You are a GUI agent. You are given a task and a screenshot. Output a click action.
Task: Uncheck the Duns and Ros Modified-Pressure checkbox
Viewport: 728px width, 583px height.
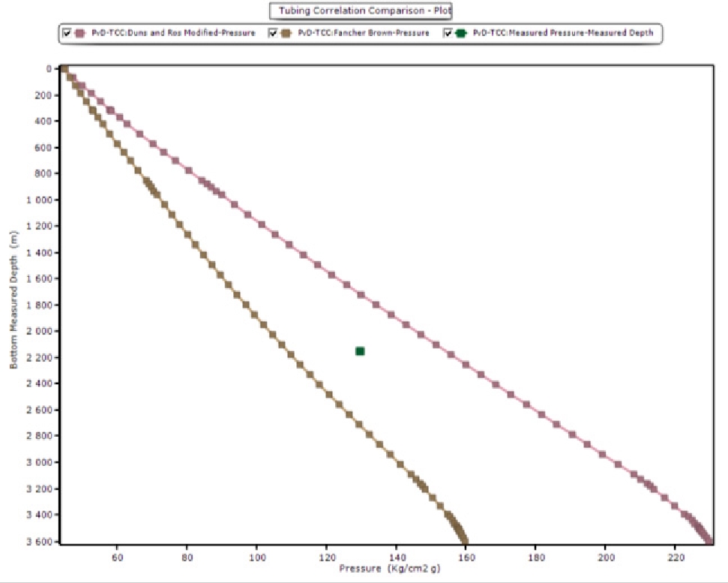(x=67, y=33)
